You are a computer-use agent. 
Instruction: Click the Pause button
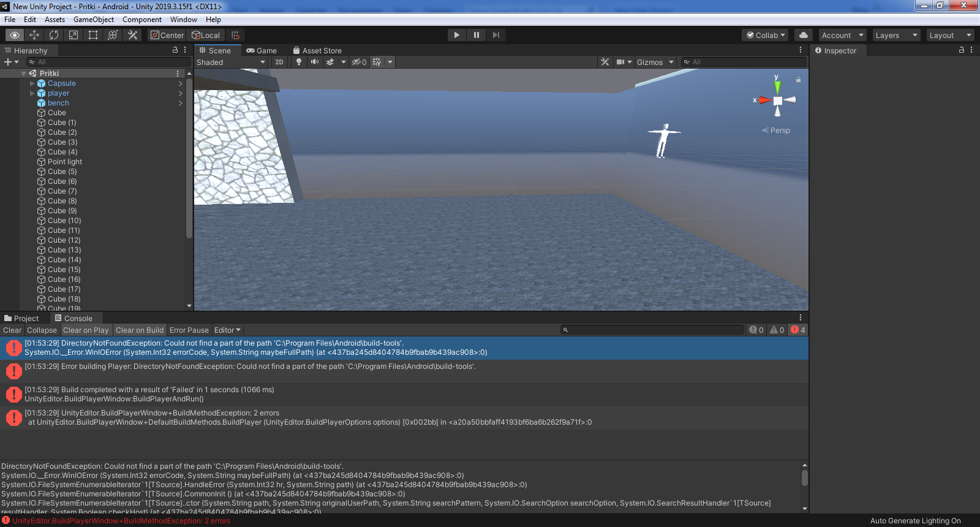(x=476, y=35)
